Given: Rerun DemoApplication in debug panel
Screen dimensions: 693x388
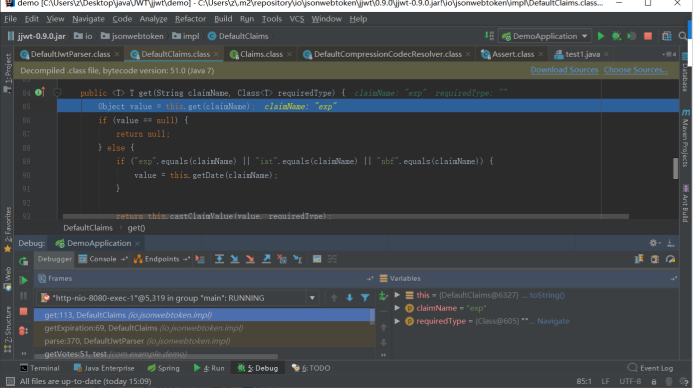Looking at the screenshot, I should (x=23, y=261).
